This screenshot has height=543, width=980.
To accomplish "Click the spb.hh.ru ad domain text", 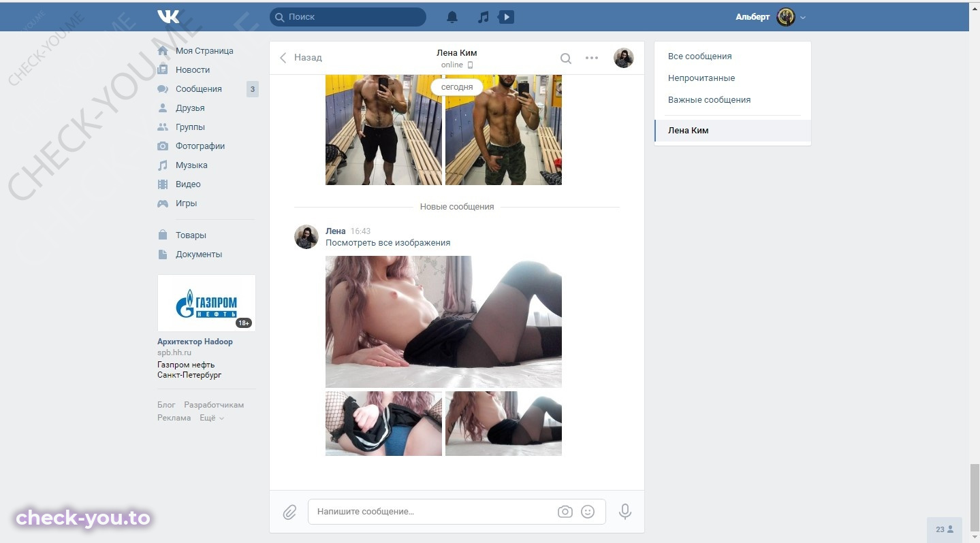I will click(x=174, y=353).
